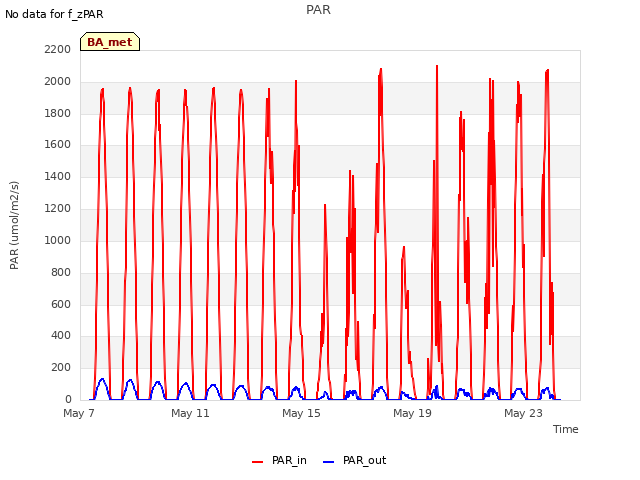This screenshot has width=640, height=480.
Task: Click the 0 y-axis tick label
Action: (68, 399)
